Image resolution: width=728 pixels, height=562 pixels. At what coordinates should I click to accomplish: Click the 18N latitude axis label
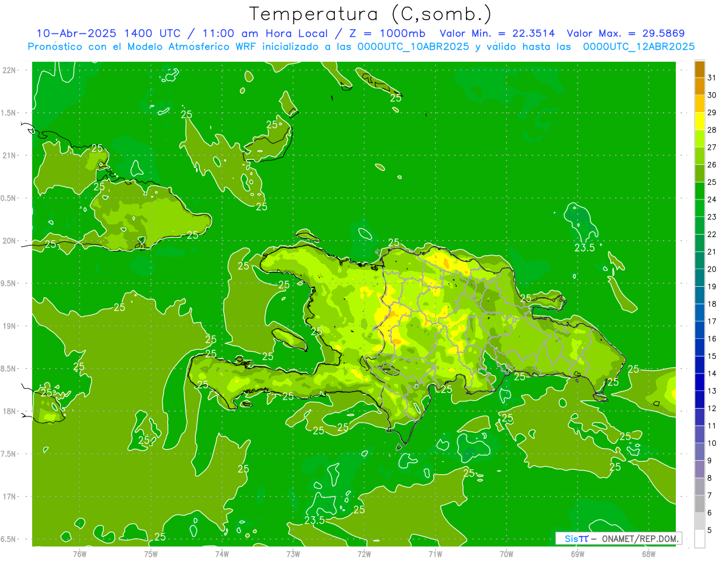pyautogui.click(x=10, y=411)
